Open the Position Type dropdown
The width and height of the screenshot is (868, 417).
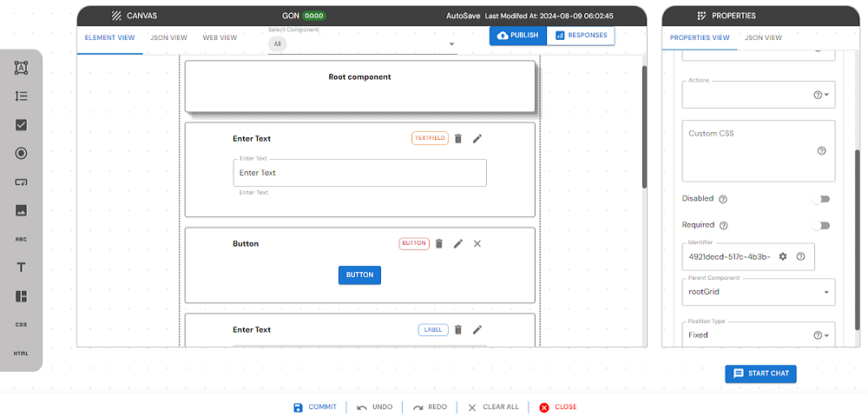coord(828,335)
